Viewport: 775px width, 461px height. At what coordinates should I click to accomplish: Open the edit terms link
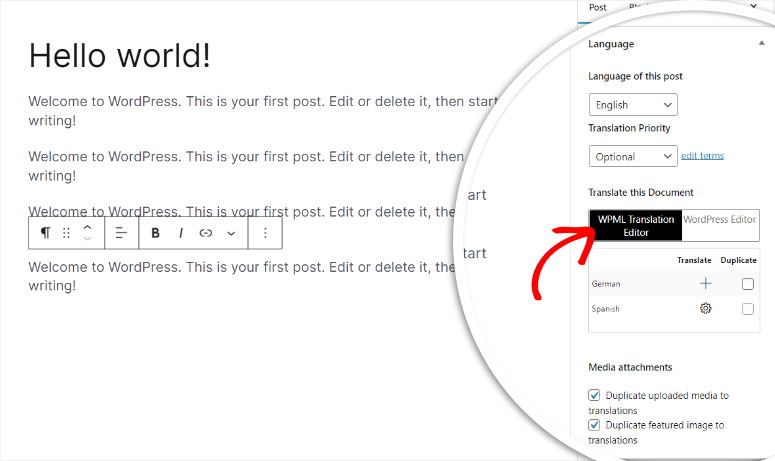[702, 156]
